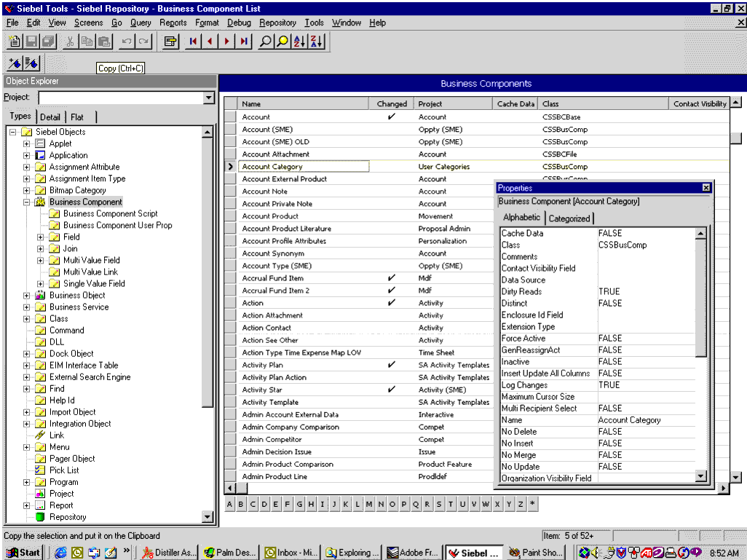Click the Project column header
The width and height of the screenshot is (747, 560).
[453, 104]
